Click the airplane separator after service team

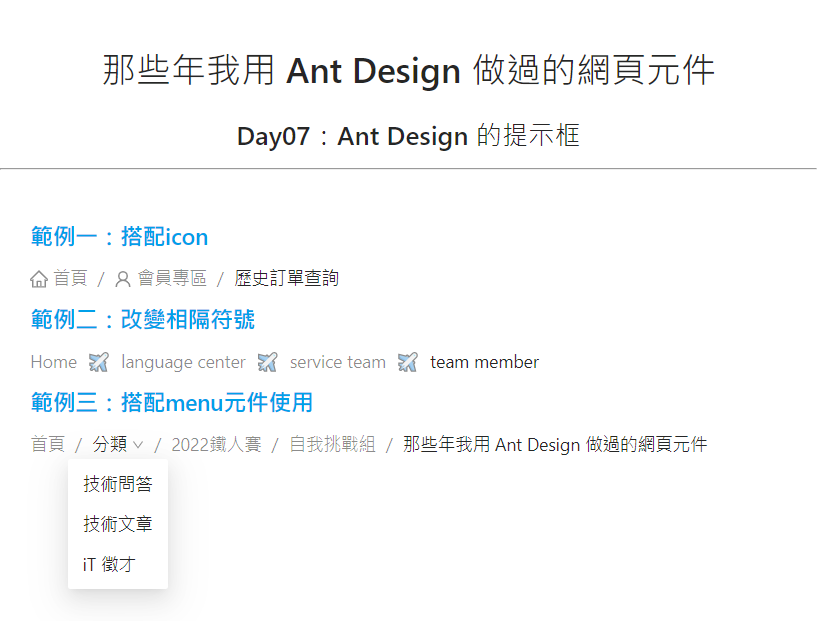click(407, 362)
